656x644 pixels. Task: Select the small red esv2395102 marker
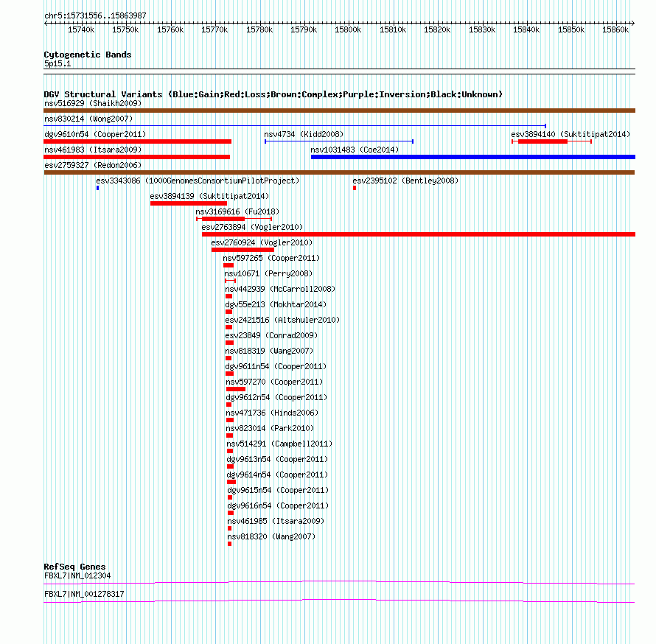(355, 188)
